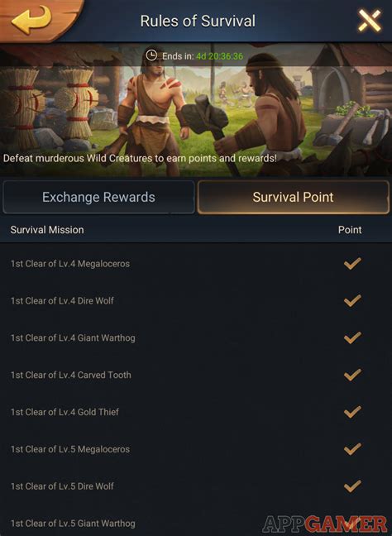Image resolution: width=392 pixels, height=536 pixels.
Task: Select the Survival Point tab
Action: pos(294,197)
